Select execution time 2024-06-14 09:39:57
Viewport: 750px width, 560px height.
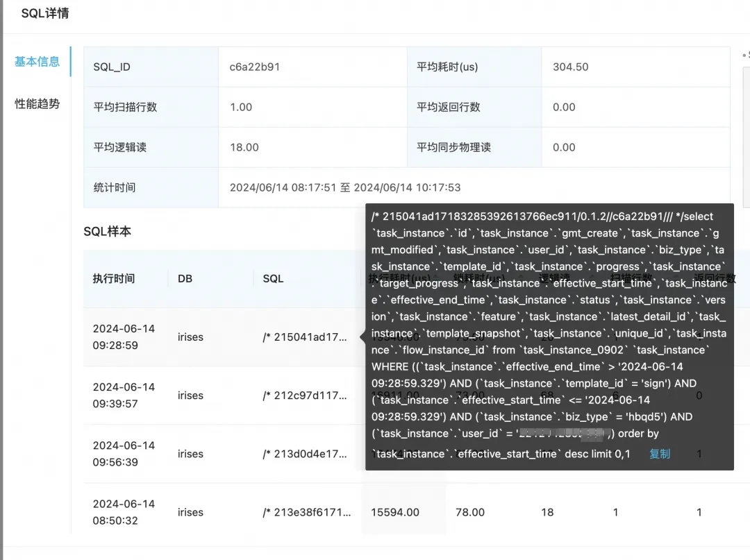(124, 395)
